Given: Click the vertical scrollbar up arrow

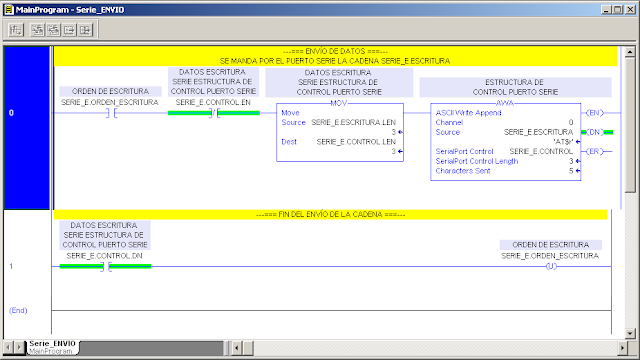Looking at the screenshot, I should pos(630,52).
